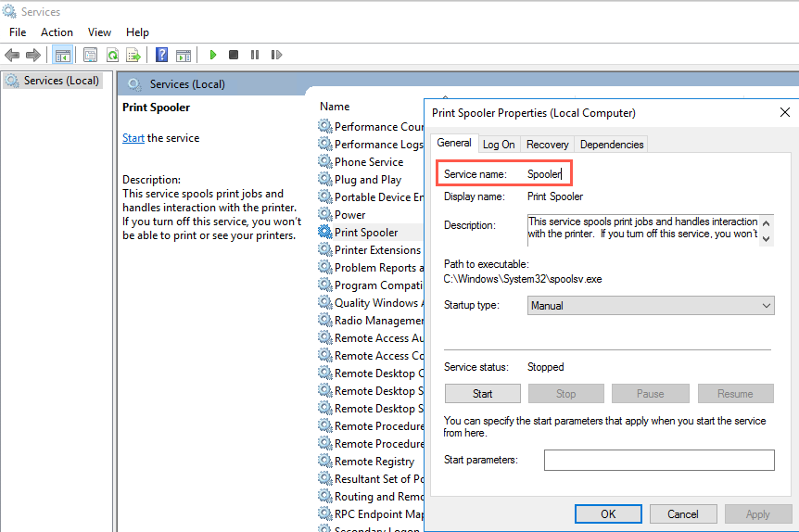Image resolution: width=799 pixels, height=532 pixels.
Task: Open the Properties toolbar icon
Action: click(90, 55)
